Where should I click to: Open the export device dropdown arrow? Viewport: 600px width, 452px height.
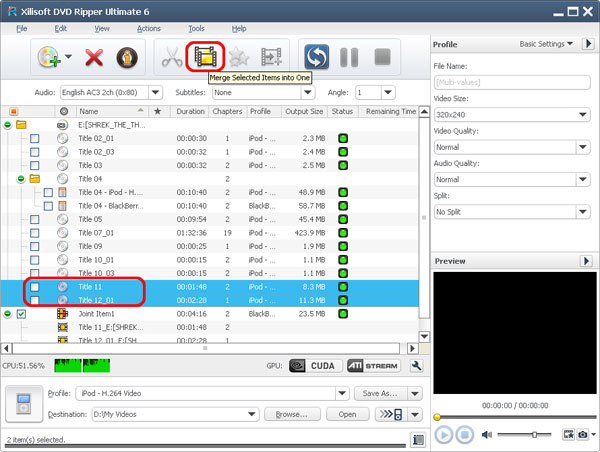(x=415, y=414)
